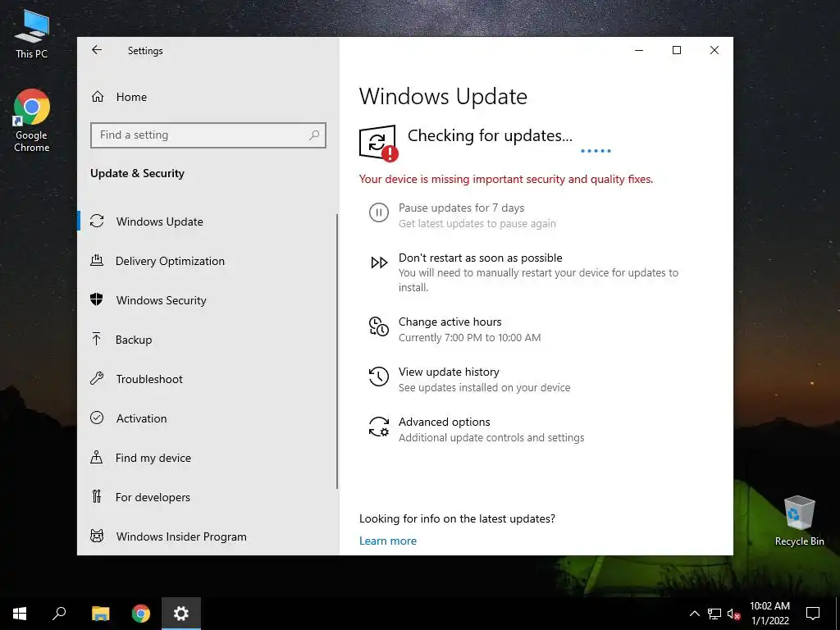Select This PC desktop icon
Viewport: 840px width, 630px height.
(x=32, y=33)
